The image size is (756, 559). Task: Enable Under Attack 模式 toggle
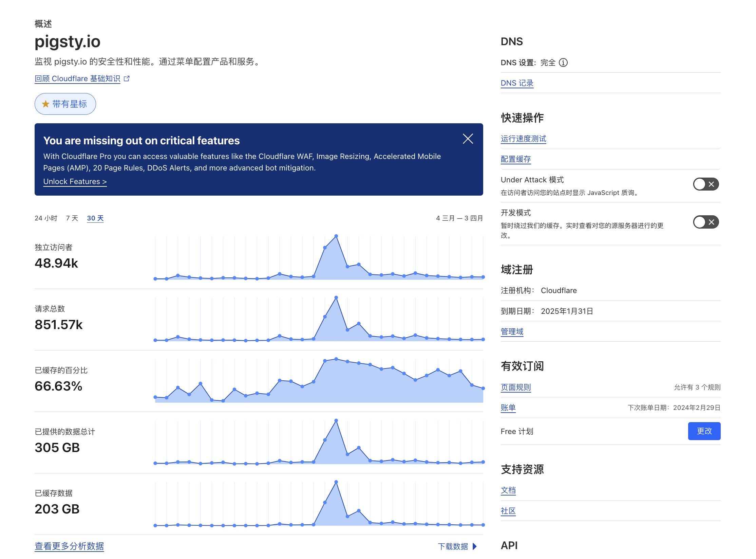pos(705,184)
